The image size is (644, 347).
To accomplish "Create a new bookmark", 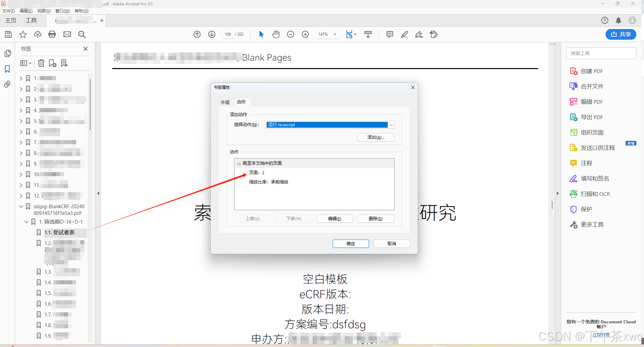I will coord(52,63).
